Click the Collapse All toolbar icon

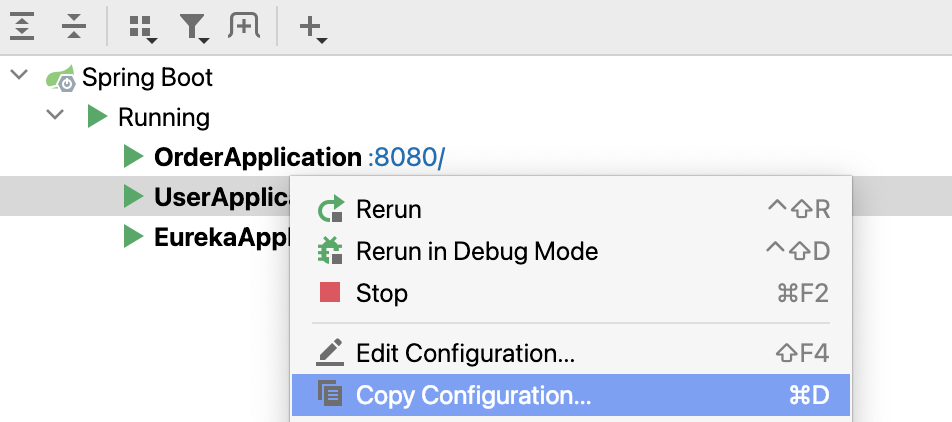[74, 27]
